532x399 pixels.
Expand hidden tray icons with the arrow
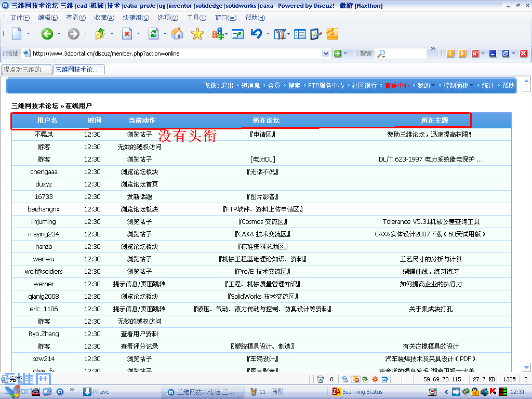(x=446, y=392)
